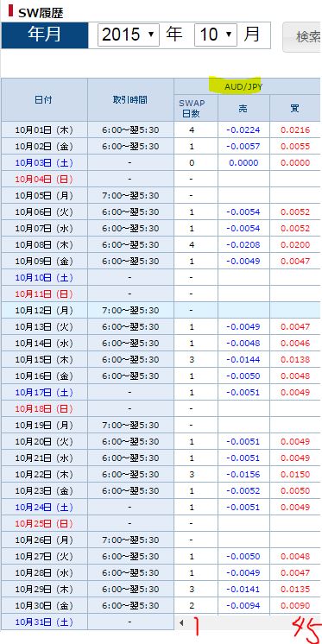
Task: Click the 取引時間 column header
Action: click(x=130, y=100)
